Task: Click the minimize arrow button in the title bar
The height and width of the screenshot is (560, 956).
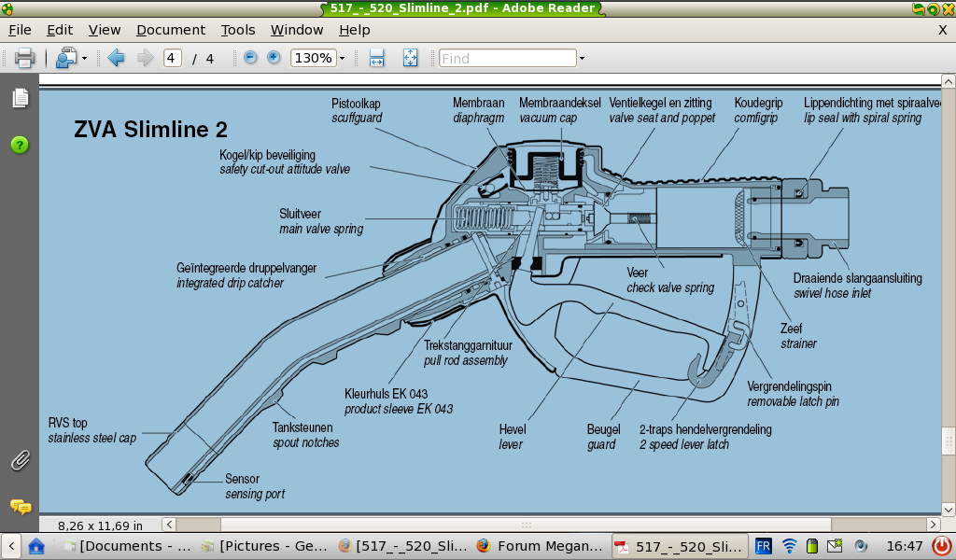Action: 919,8
